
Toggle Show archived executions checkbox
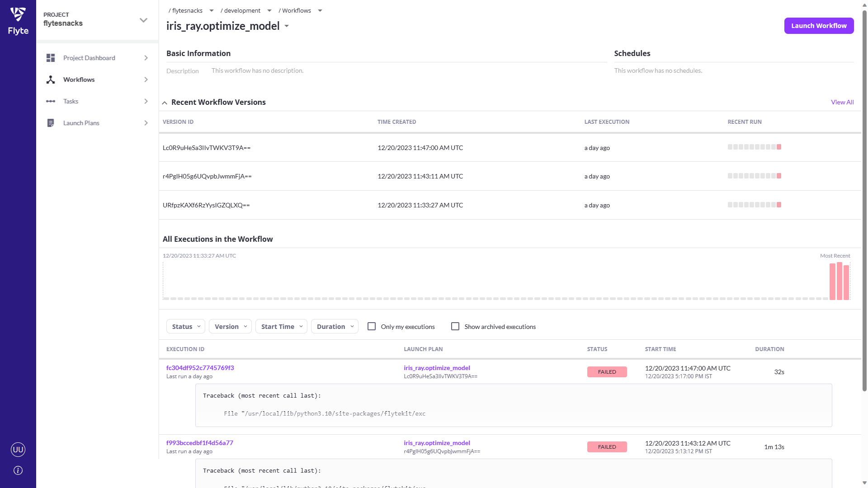pyautogui.click(x=455, y=326)
